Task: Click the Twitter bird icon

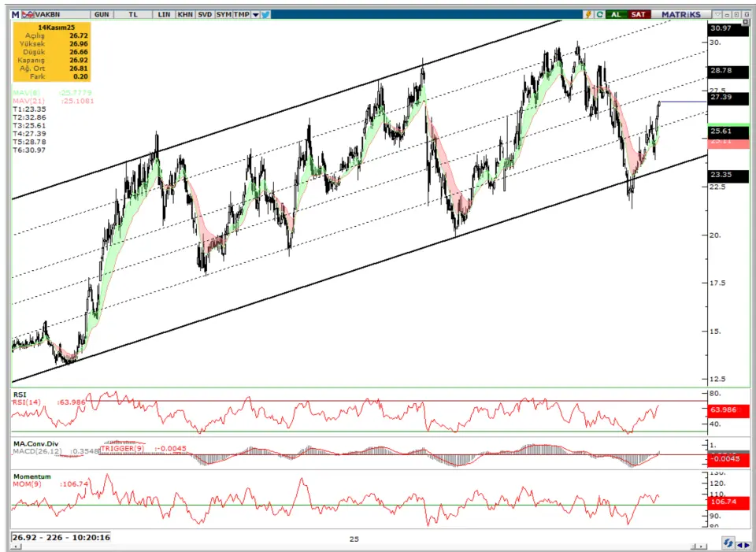Action: click(266, 14)
